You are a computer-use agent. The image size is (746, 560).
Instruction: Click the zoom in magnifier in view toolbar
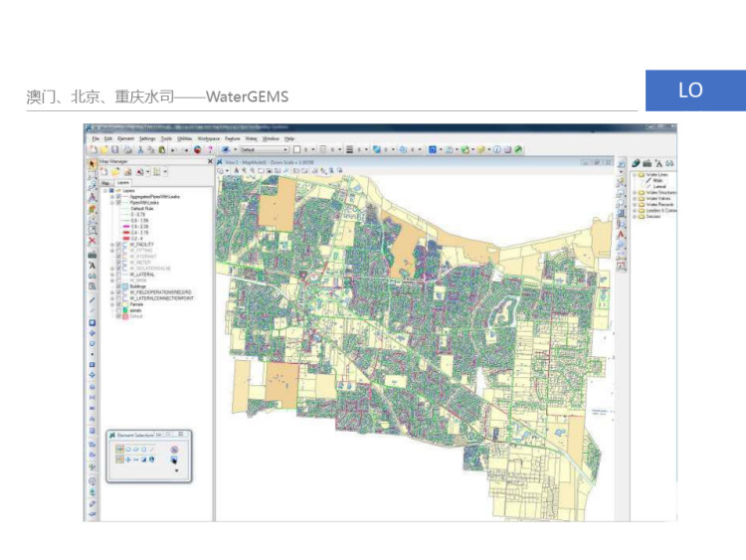pyautogui.click(x=244, y=171)
